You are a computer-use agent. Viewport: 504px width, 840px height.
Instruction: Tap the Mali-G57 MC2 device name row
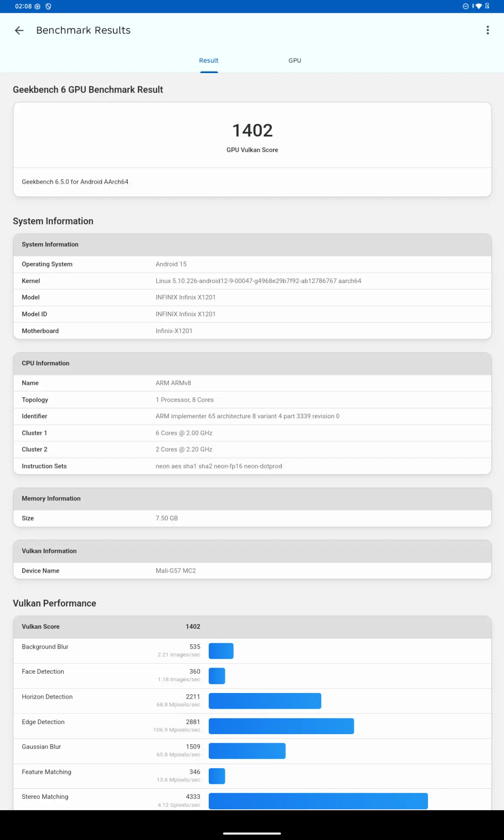click(x=252, y=570)
